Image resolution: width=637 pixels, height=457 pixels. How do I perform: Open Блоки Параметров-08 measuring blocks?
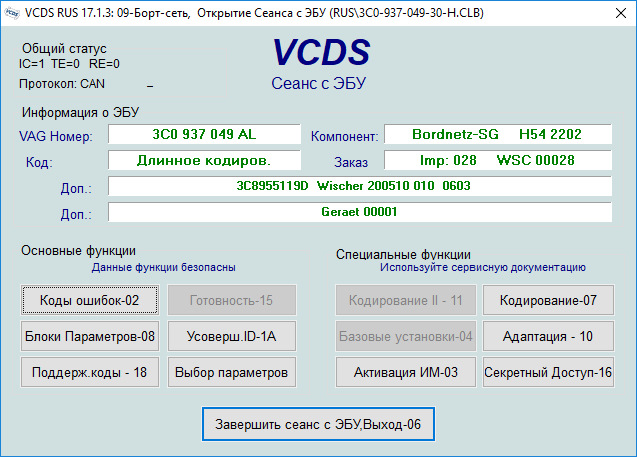point(90,336)
